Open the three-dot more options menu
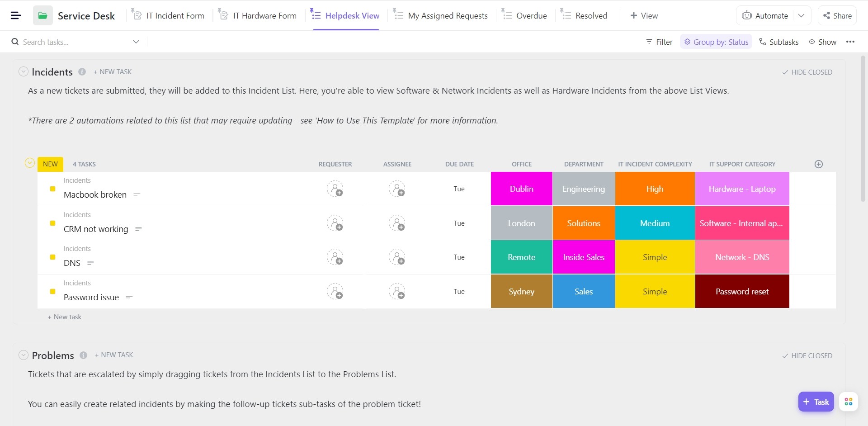Screen dimensions: 868x426 pyautogui.click(x=850, y=42)
